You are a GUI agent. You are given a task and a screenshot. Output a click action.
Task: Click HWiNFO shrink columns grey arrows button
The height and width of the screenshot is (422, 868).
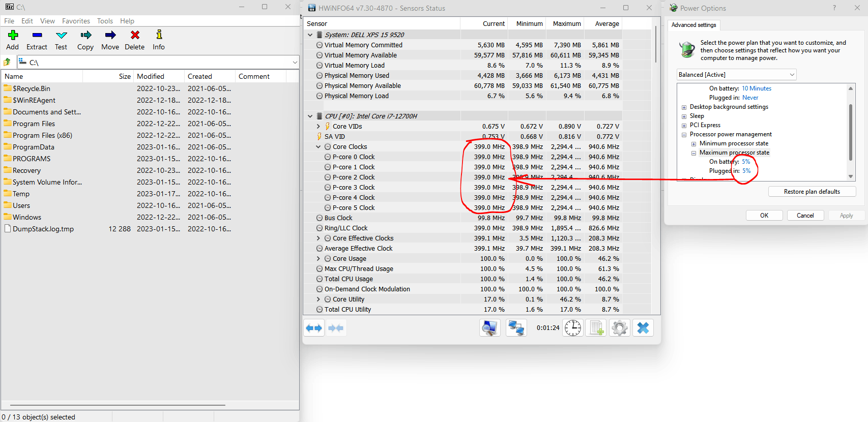[x=336, y=328]
